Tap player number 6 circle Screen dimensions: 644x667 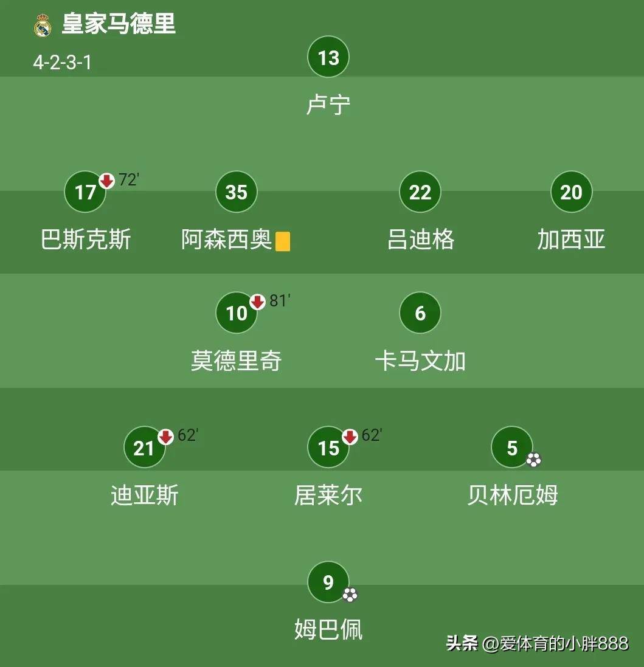[420, 313]
